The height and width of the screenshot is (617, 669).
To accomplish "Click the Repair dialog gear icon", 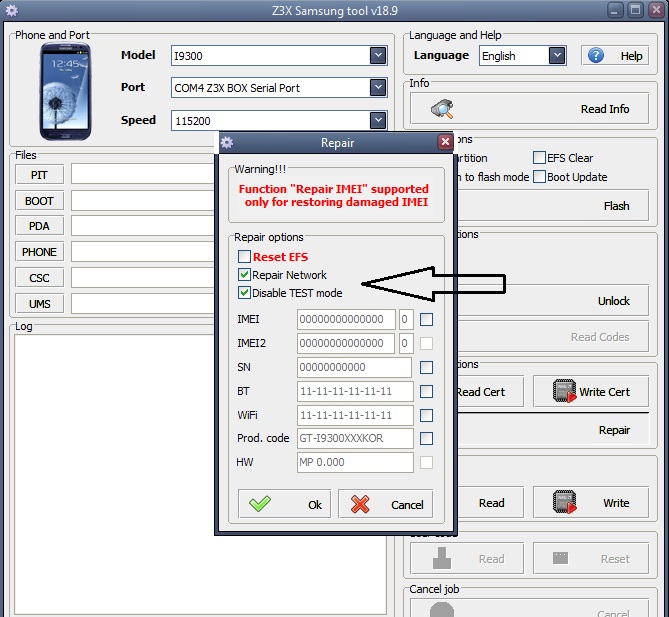I will pyautogui.click(x=227, y=143).
